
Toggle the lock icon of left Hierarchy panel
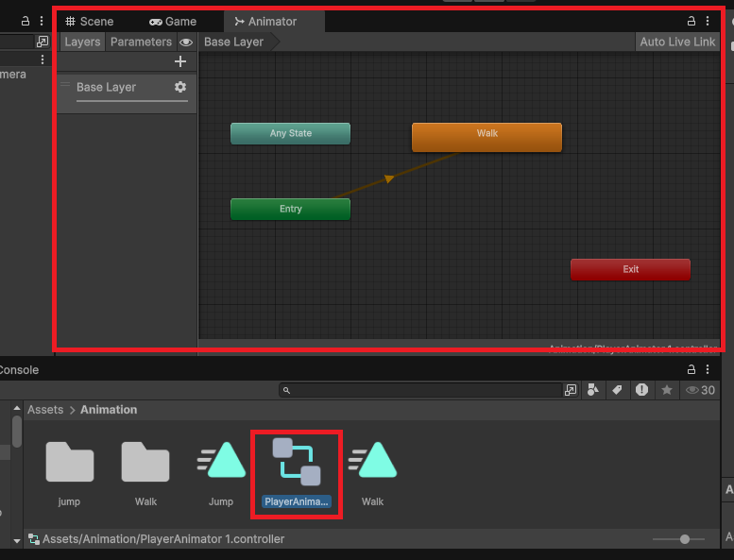click(x=26, y=21)
